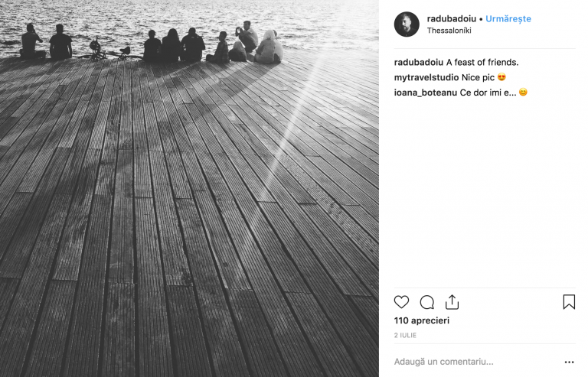The width and height of the screenshot is (588, 377).
Task: Share the post using the share icon
Action: coord(452,302)
